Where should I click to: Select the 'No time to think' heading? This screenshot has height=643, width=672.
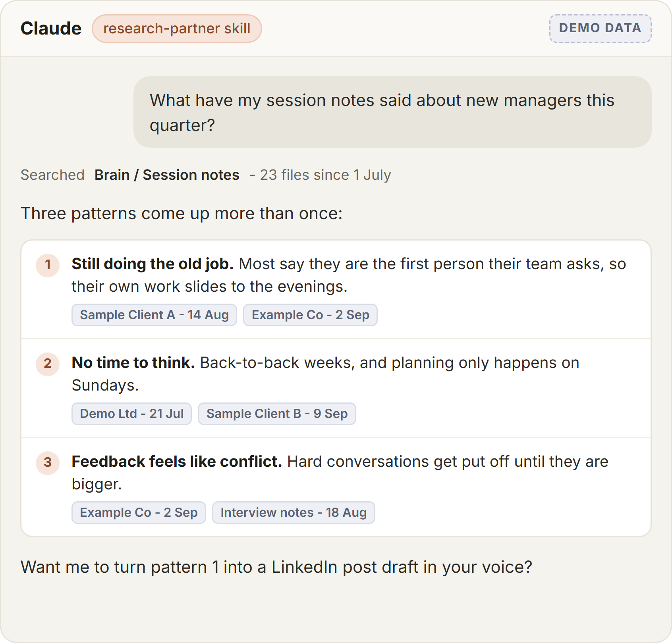click(x=133, y=363)
